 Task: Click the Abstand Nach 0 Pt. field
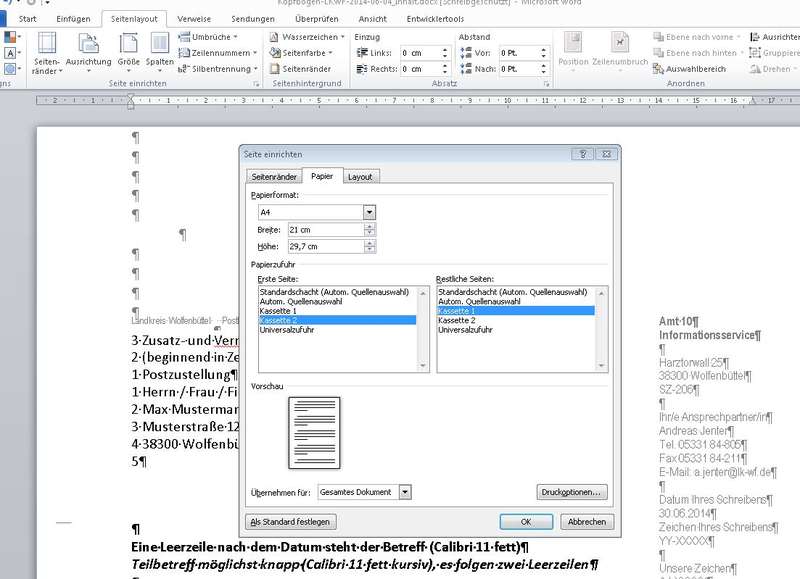(518, 68)
